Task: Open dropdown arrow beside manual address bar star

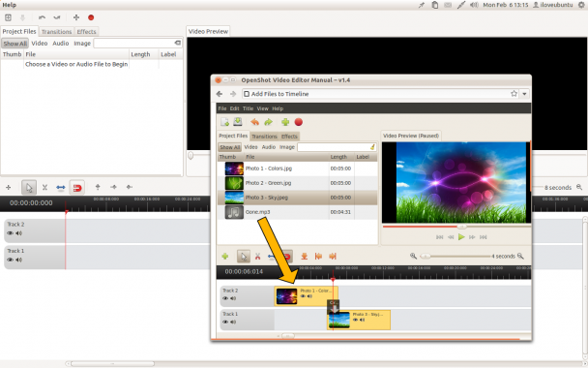Action: point(524,94)
